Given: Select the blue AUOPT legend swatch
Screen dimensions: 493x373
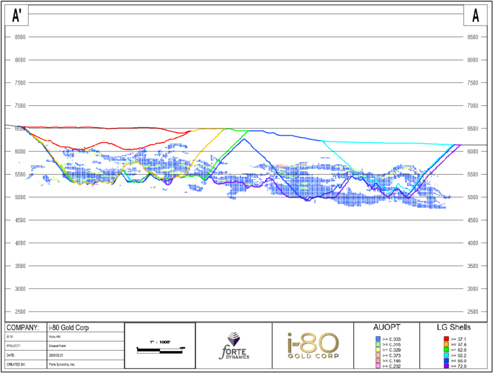Looking at the screenshot, I should tap(378, 339).
